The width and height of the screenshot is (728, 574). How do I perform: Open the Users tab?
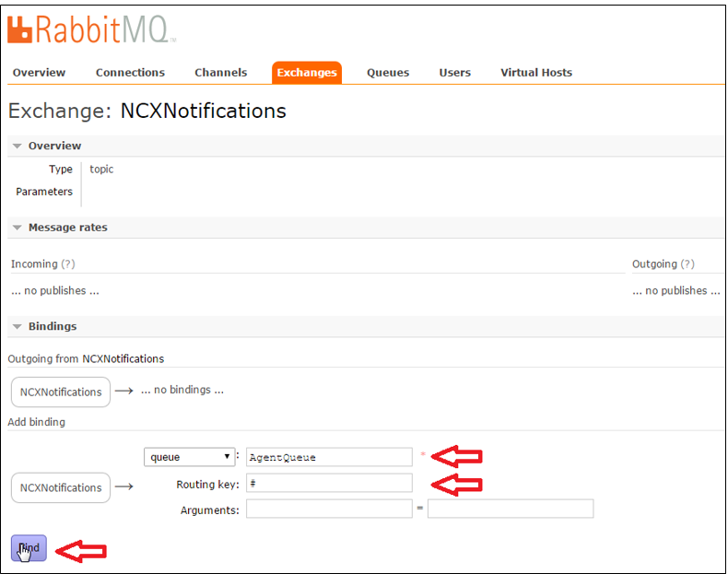[x=455, y=73]
